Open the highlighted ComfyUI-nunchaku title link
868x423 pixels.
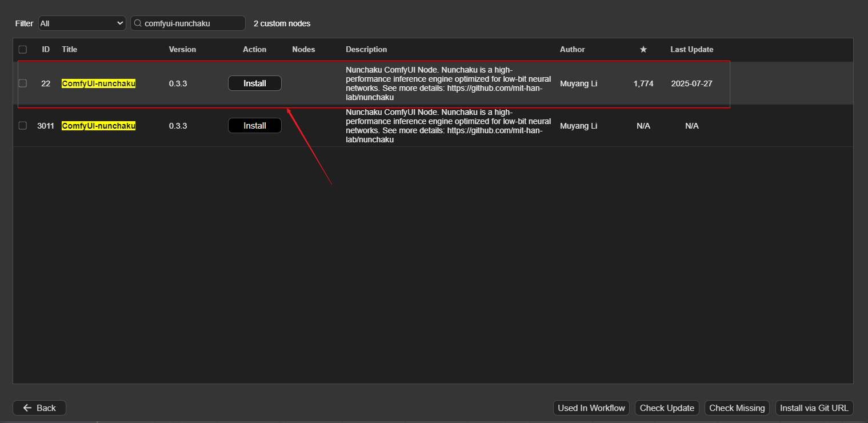(98, 83)
